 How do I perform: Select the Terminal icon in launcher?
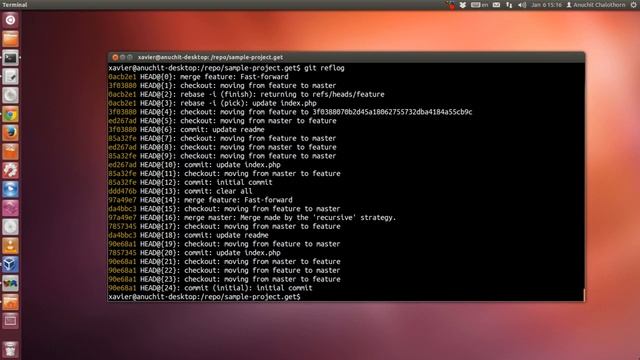pyautogui.click(x=11, y=58)
